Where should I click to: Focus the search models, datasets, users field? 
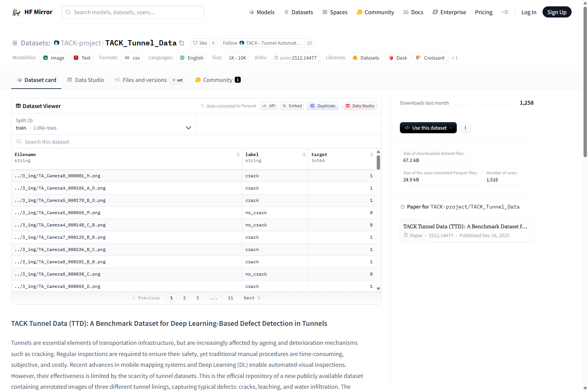(x=133, y=12)
